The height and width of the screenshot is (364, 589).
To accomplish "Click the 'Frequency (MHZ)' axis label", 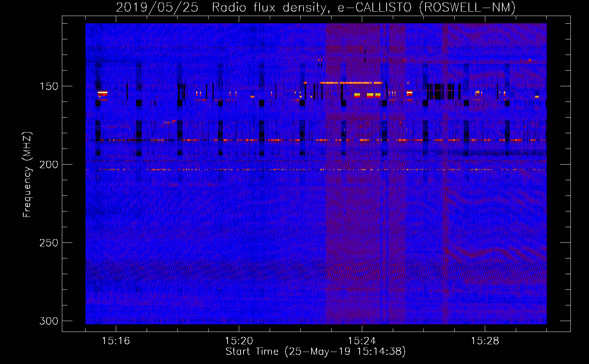I will (x=27, y=175).
